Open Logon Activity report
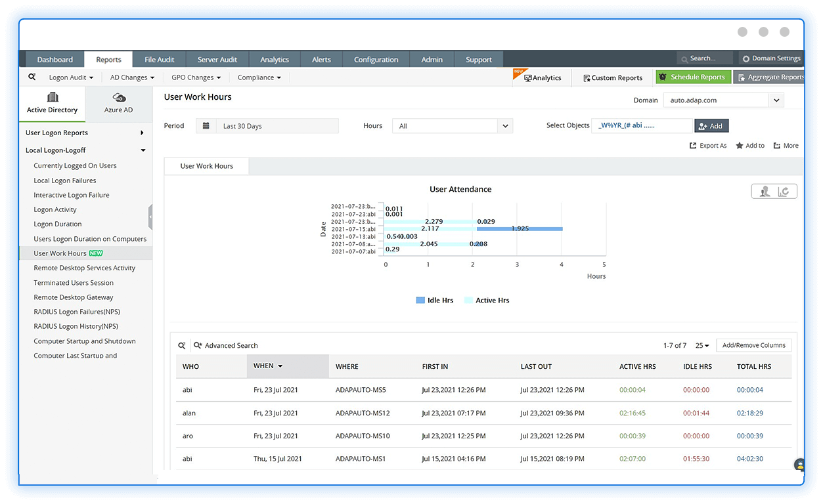Screen dimensions: 823x504 point(55,209)
